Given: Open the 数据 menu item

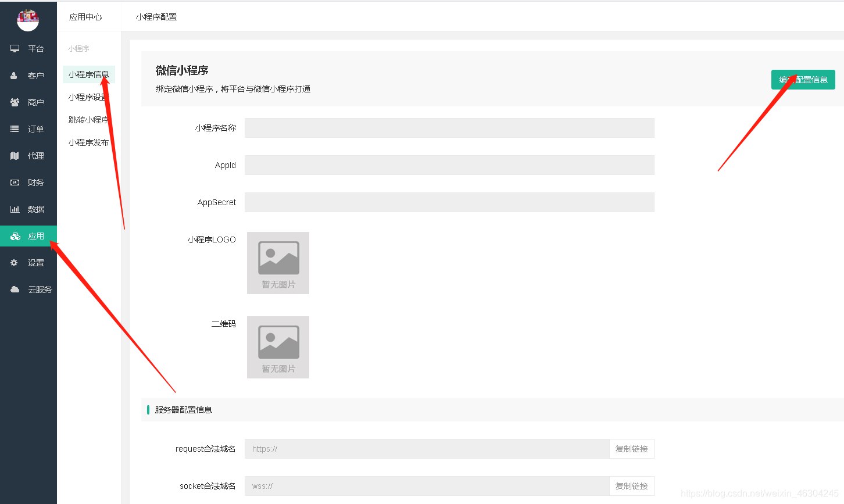Looking at the screenshot, I should [28, 209].
